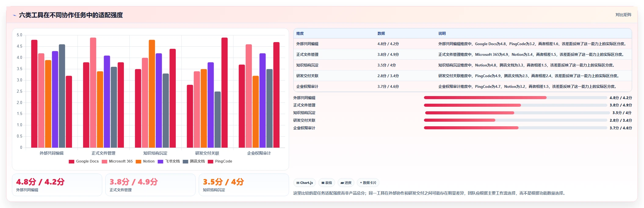Select the 知识结构沉淀 table row cell
The height and width of the screenshot is (208, 644).
pos(307,65)
